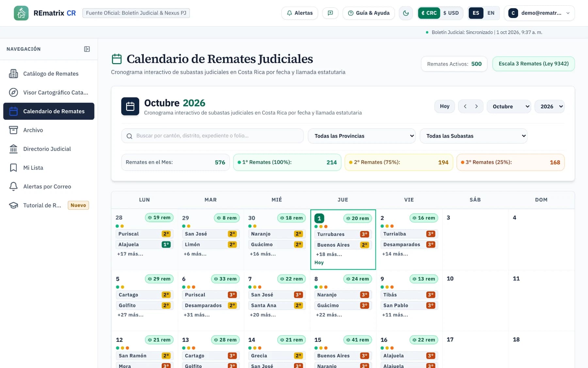Switch currency to CRC

pos(429,13)
